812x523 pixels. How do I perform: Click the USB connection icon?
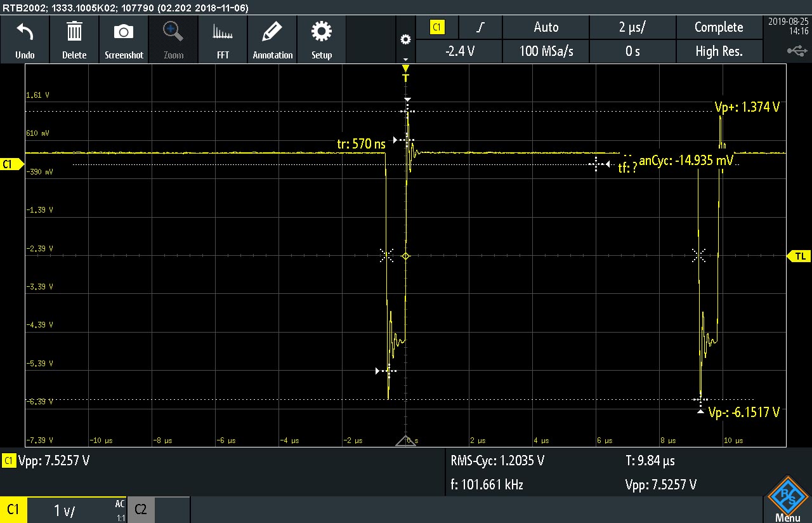coord(797,51)
